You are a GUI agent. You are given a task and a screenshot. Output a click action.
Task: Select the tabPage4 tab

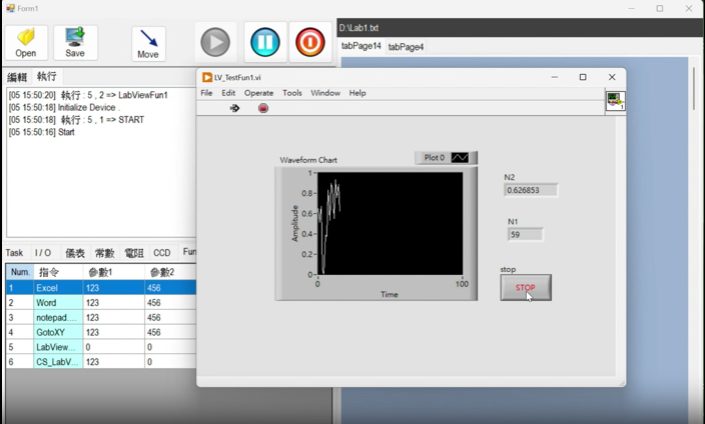coord(406,47)
